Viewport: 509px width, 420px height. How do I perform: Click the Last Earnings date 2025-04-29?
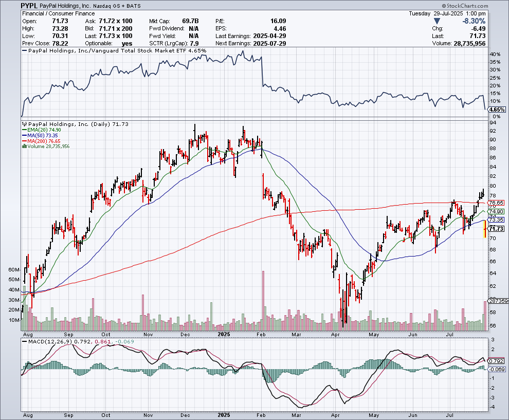[x=269, y=36]
